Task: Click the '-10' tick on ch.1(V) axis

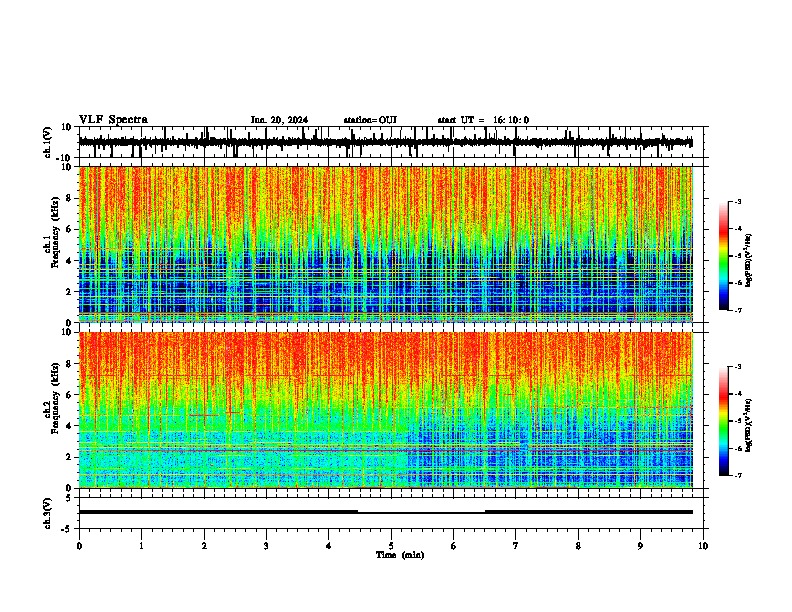Action: [65, 158]
